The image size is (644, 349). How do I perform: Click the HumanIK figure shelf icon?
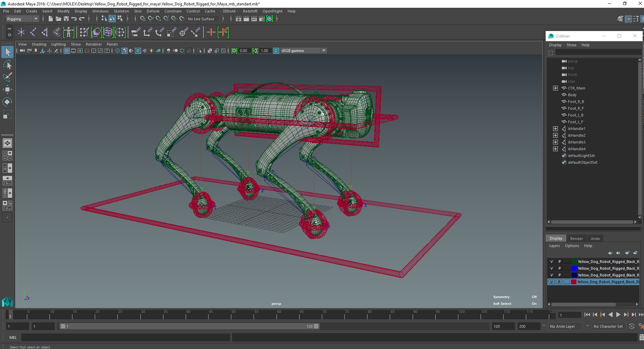click(x=69, y=32)
